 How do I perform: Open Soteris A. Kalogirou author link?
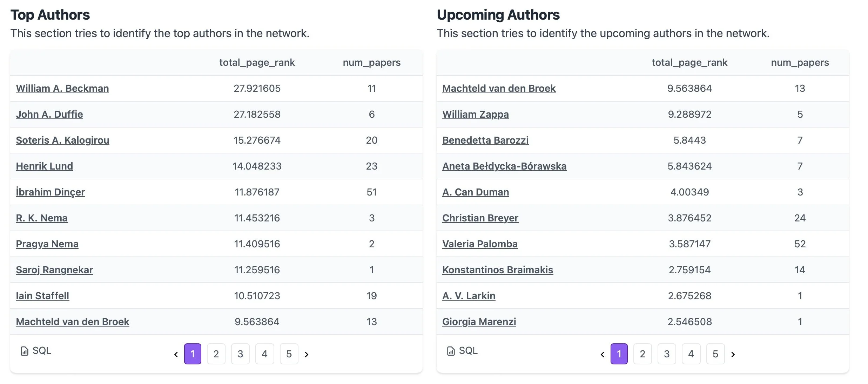click(x=62, y=140)
